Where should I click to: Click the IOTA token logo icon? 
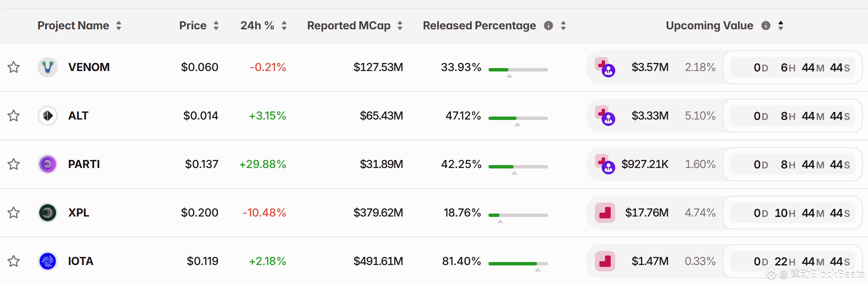(x=48, y=261)
